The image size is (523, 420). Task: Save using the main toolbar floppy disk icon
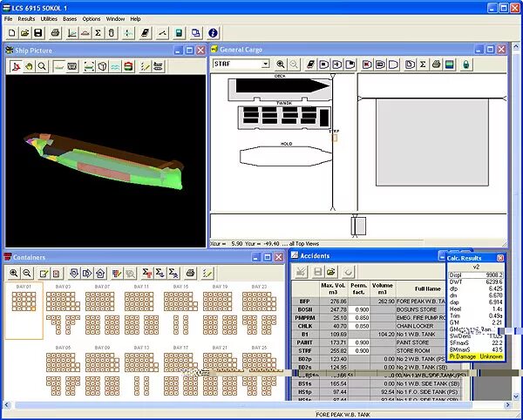click(x=38, y=33)
